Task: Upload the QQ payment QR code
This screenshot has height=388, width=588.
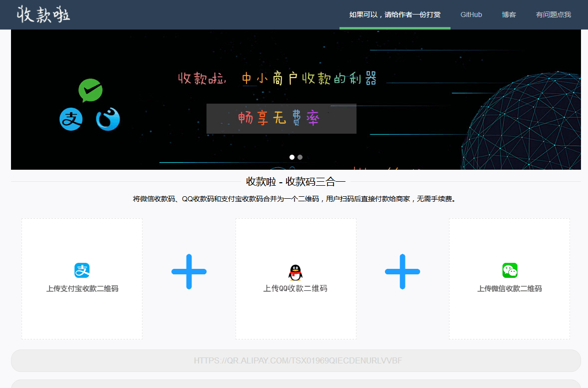Action: 295,278
